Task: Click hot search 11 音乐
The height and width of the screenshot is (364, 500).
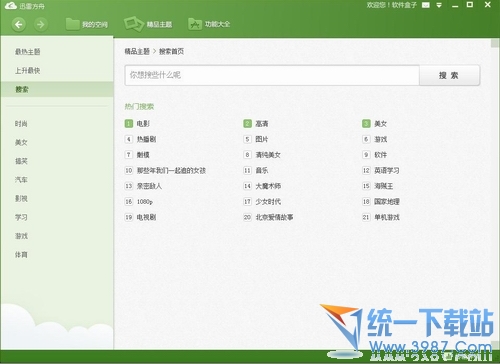Action: [x=256, y=170]
